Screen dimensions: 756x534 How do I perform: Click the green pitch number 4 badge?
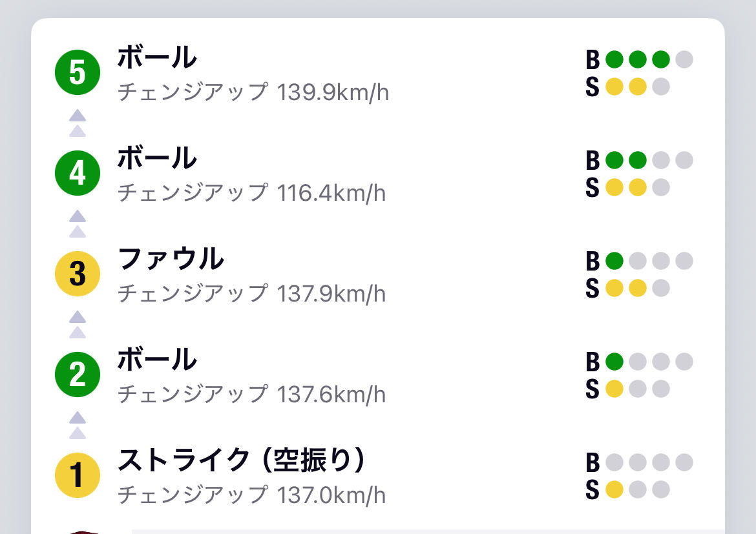point(77,172)
